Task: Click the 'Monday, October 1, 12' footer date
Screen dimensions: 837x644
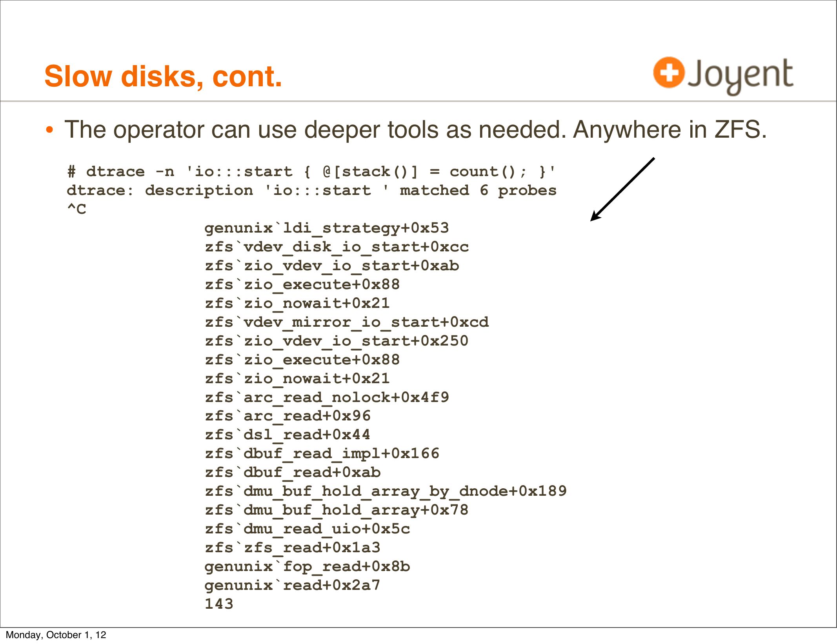Action: pyautogui.click(x=56, y=635)
